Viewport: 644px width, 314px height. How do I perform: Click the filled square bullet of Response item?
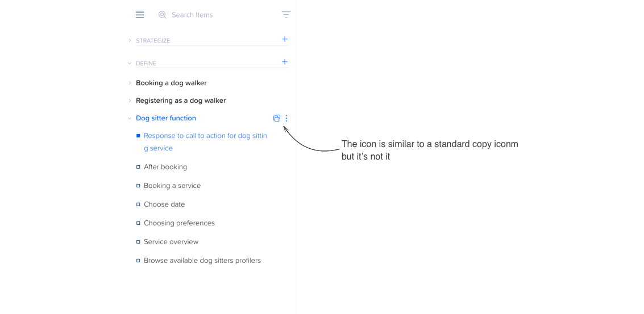138,136
